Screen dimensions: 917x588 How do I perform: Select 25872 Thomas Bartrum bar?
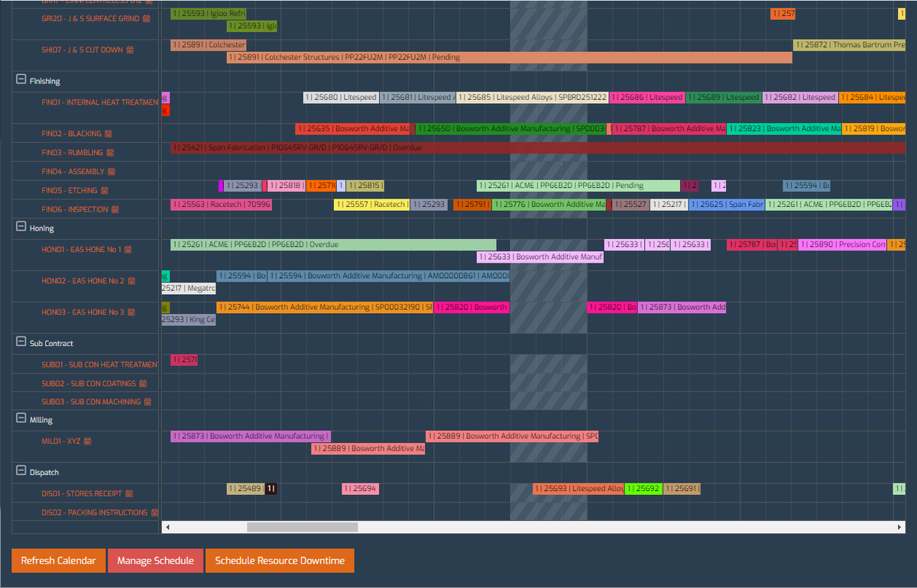click(x=849, y=45)
